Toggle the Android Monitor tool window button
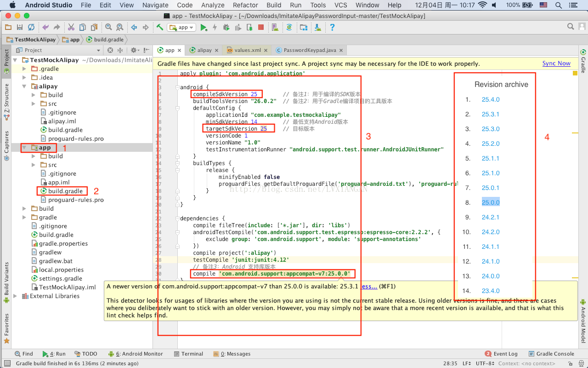588x368 pixels. click(x=136, y=354)
